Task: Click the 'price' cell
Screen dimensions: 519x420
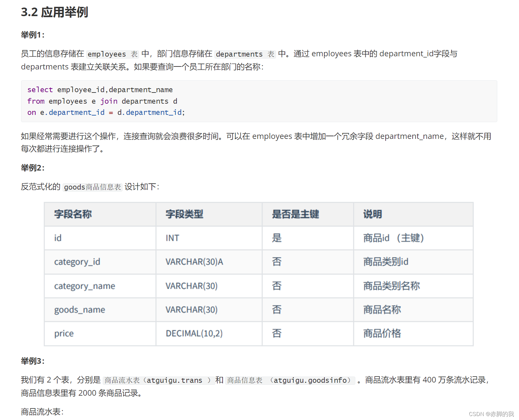Action: [100, 333]
